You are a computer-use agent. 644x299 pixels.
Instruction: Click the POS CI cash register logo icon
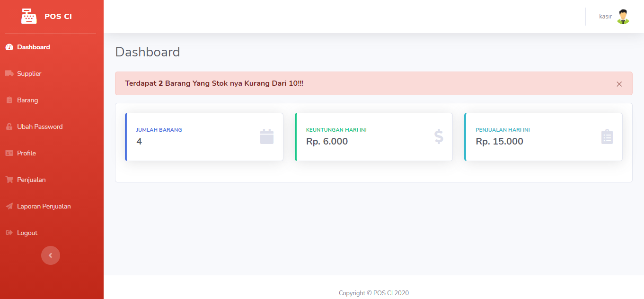(29, 16)
